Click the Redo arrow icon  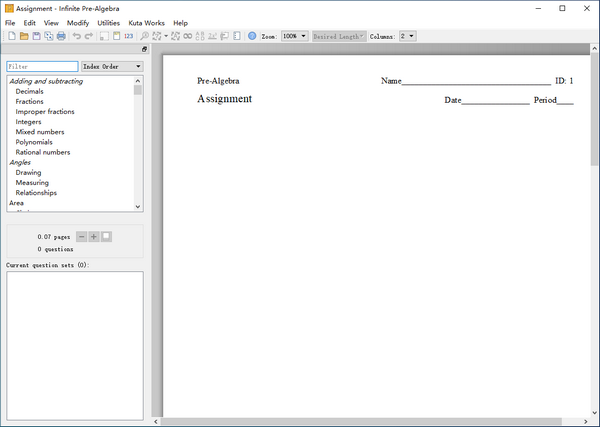coord(89,36)
